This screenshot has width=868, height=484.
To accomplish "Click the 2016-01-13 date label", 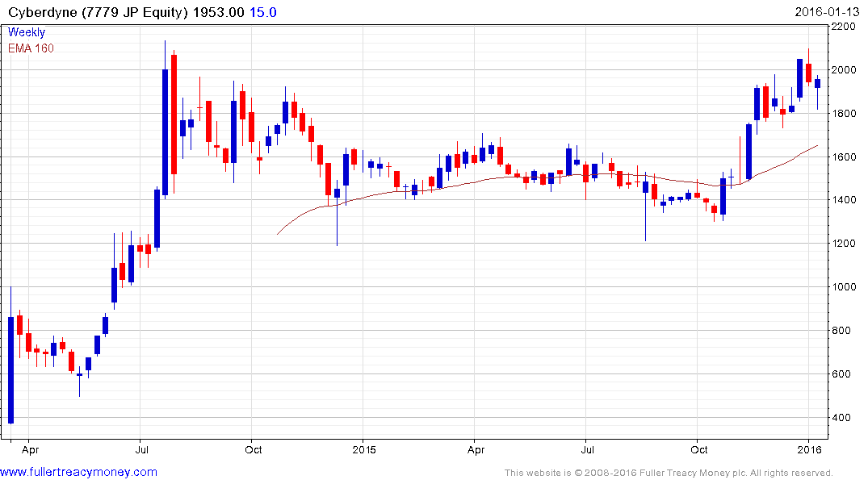I will [827, 12].
